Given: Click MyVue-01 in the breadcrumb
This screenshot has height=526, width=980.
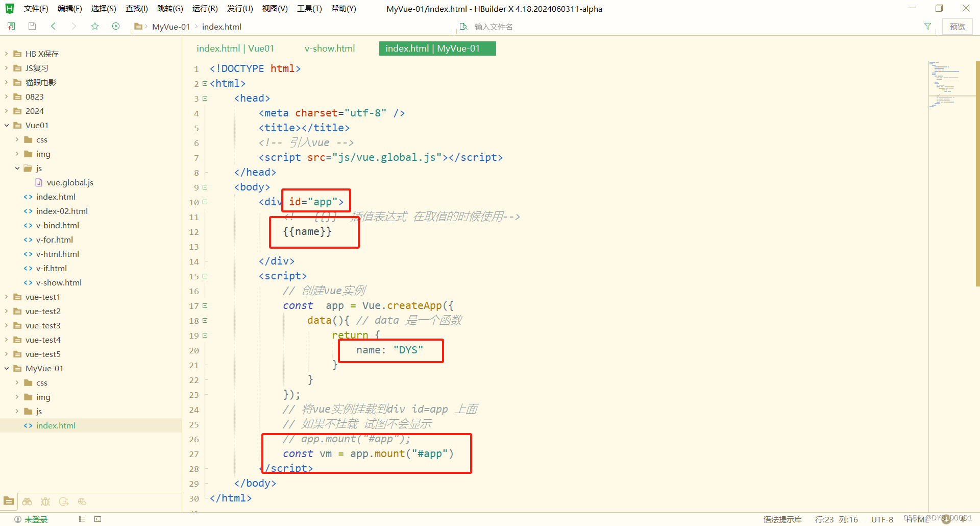Looking at the screenshot, I should click(171, 27).
